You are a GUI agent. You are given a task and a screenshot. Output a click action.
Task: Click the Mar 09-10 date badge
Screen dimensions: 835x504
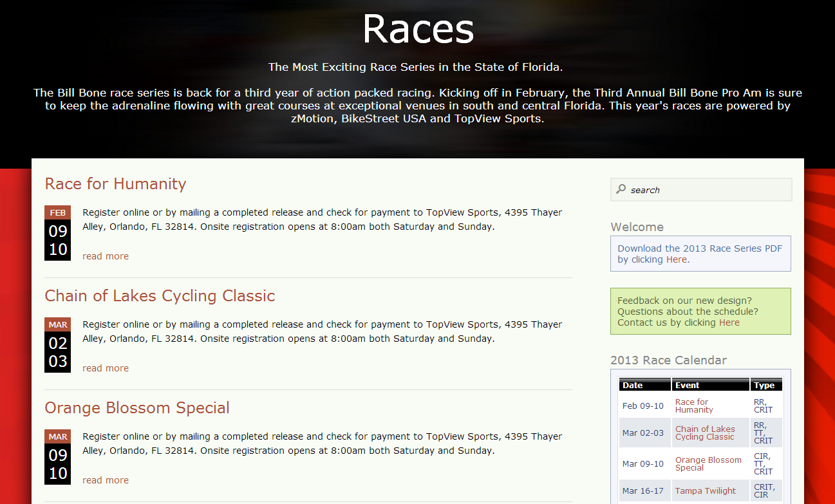tap(57, 457)
